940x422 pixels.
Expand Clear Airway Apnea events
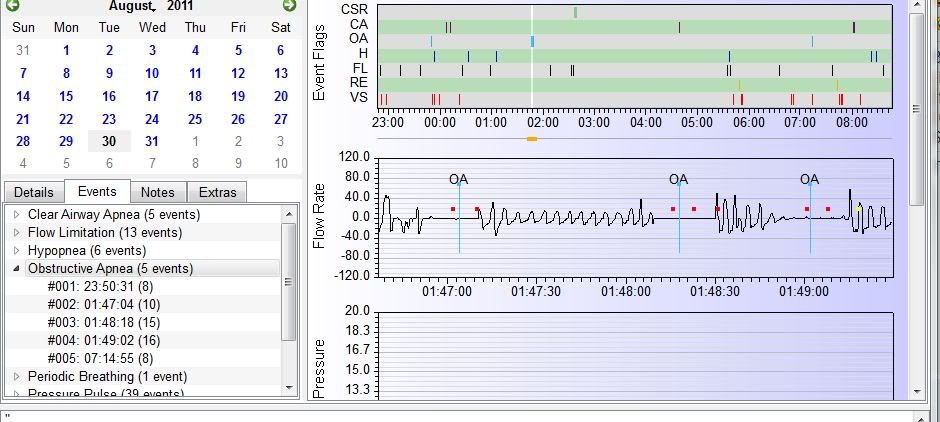pos(16,215)
